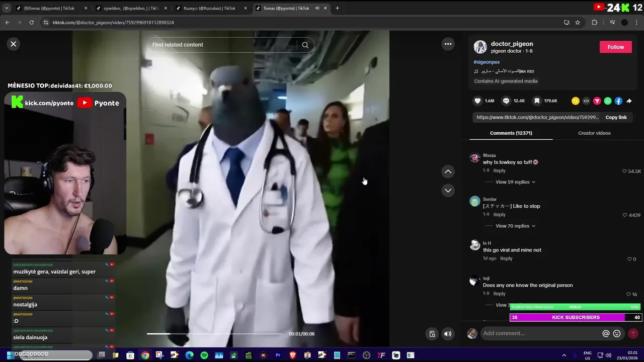Open OBS Studio from the taskbar
The image size is (644, 362).
click(x=366, y=355)
